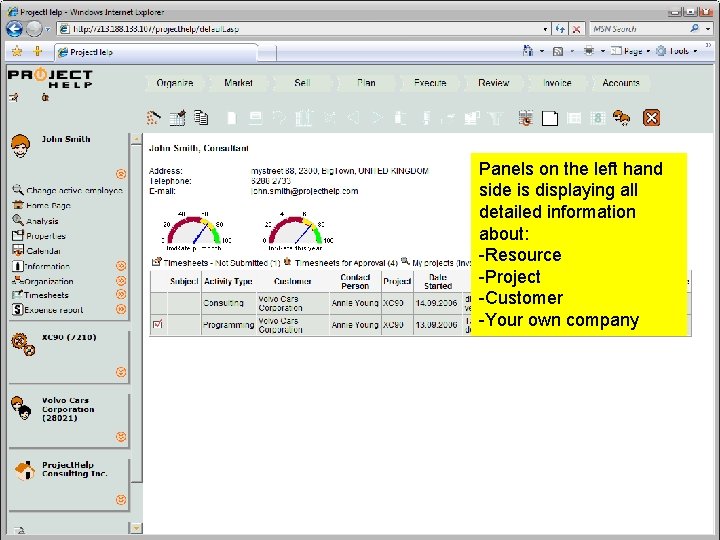Click the table edit toolbar icon
720x540 pixels.
coord(177,118)
